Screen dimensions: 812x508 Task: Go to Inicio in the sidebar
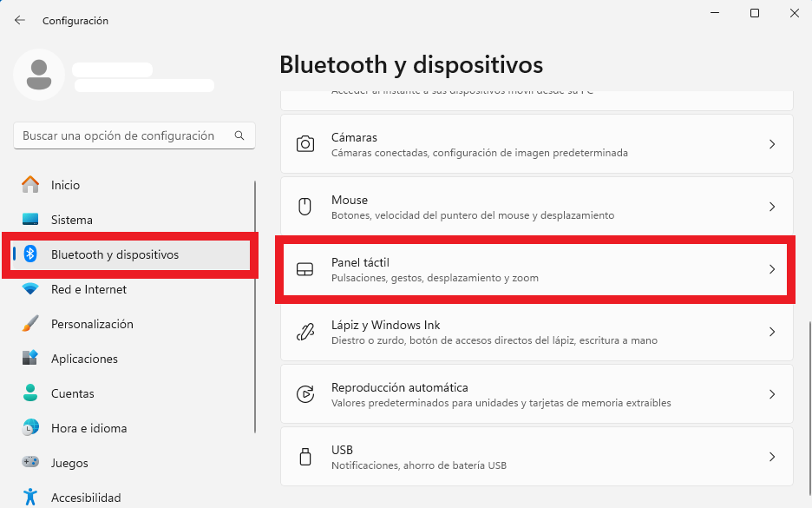tap(65, 185)
